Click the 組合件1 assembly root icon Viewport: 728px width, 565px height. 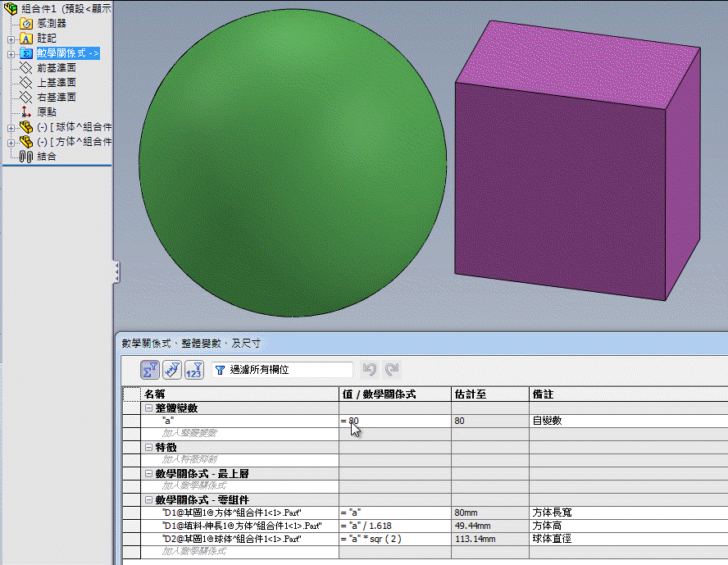10,8
